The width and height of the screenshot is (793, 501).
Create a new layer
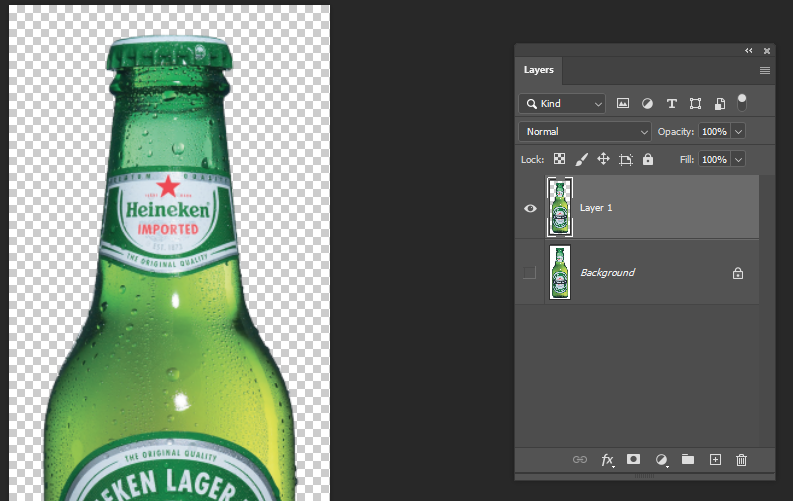pos(715,460)
